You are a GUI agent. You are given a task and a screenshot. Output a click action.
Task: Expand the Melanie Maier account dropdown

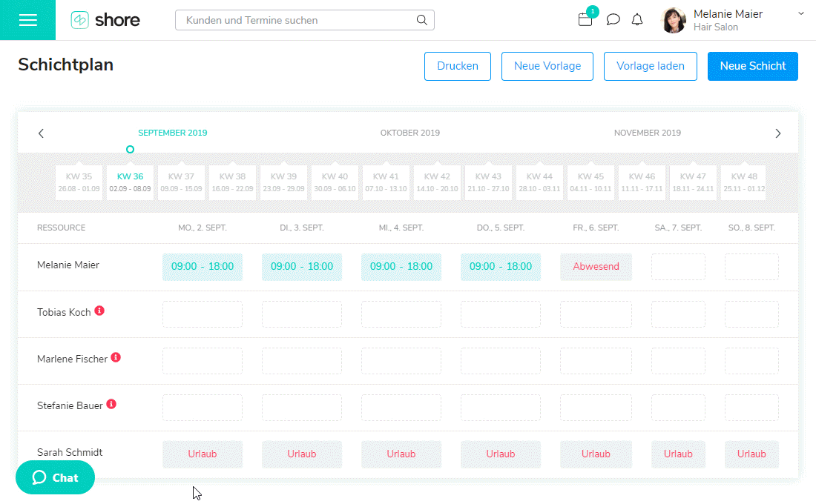pos(800,14)
